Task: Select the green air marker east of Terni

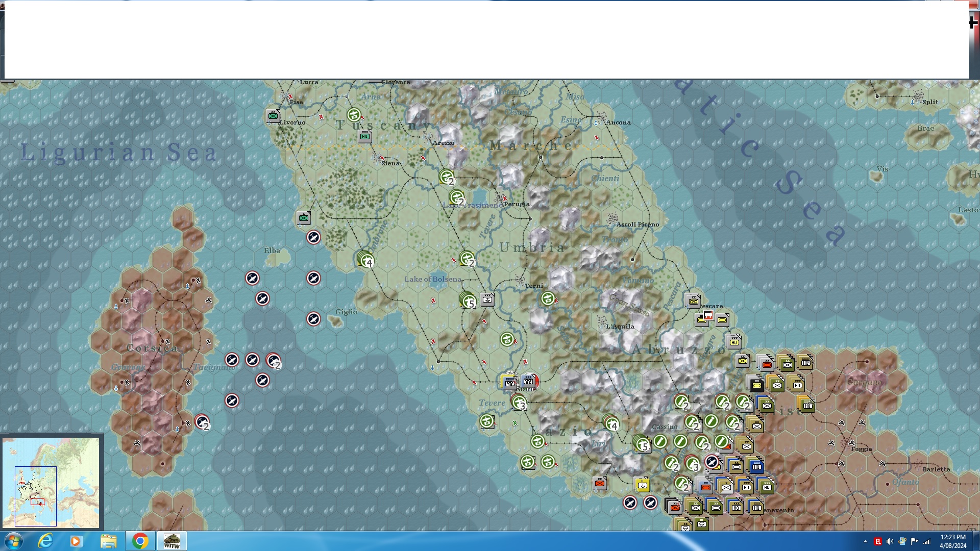Action: coord(548,298)
